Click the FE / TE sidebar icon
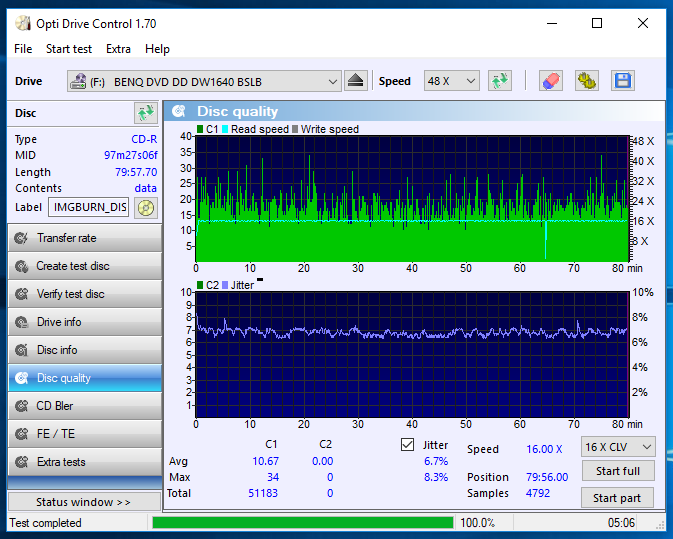Viewport: 673px width, 539px height. (21, 434)
